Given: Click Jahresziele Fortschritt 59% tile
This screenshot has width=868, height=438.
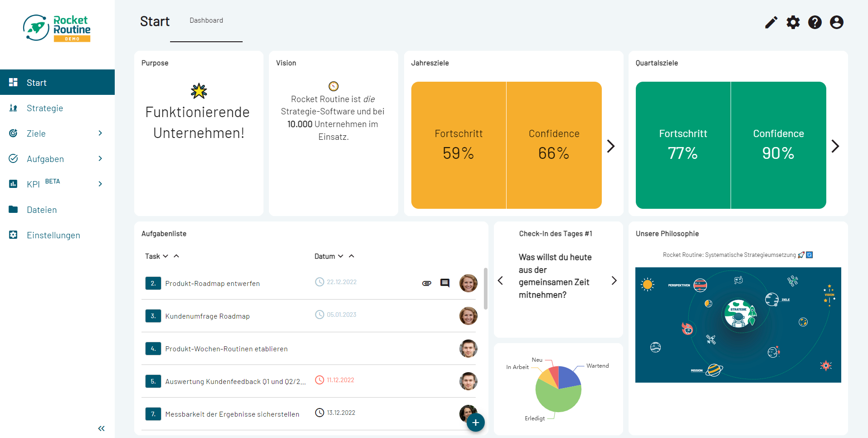Looking at the screenshot, I should click(458, 145).
